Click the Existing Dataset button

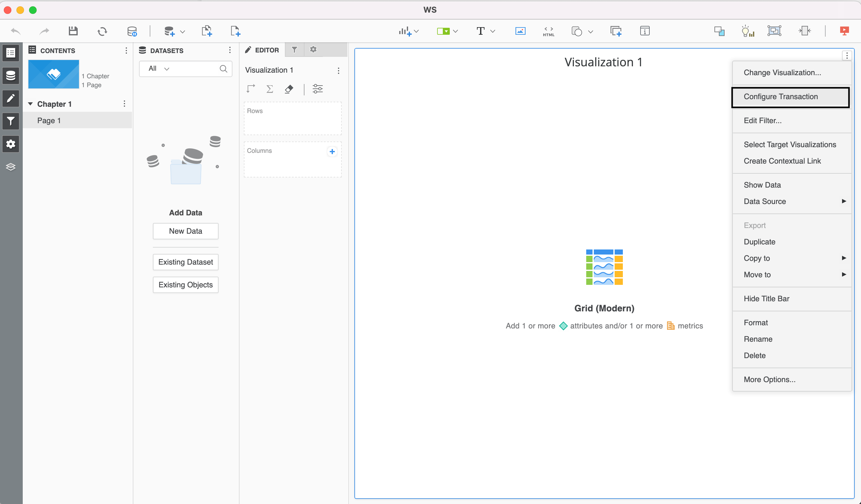coord(185,262)
